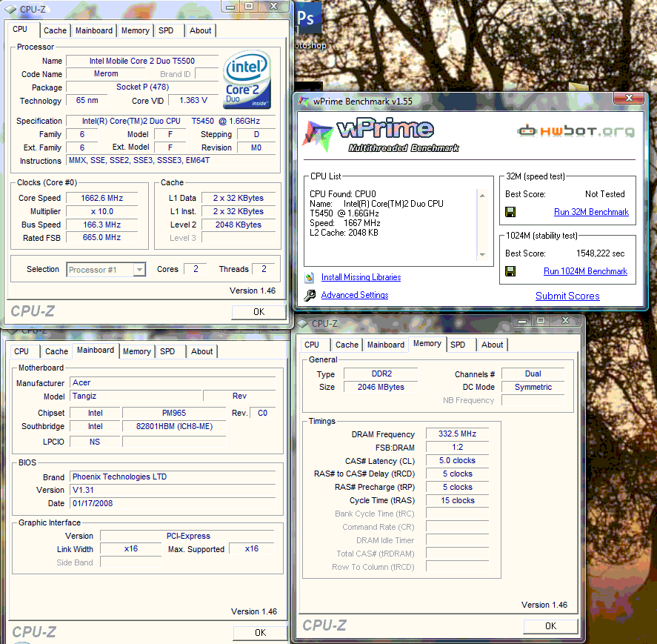Viewport: 657px width, 644px height.
Task: Click the Multiplier value x 10.0
Action: coord(101,211)
